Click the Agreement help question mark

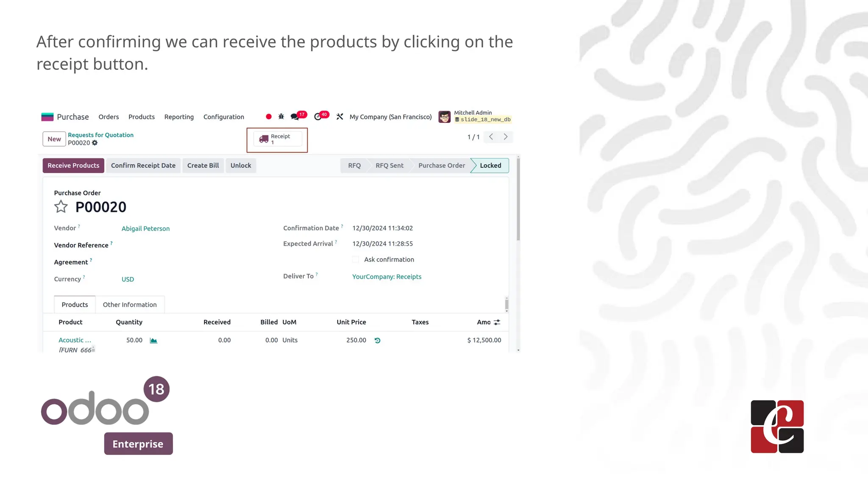coord(91,260)
